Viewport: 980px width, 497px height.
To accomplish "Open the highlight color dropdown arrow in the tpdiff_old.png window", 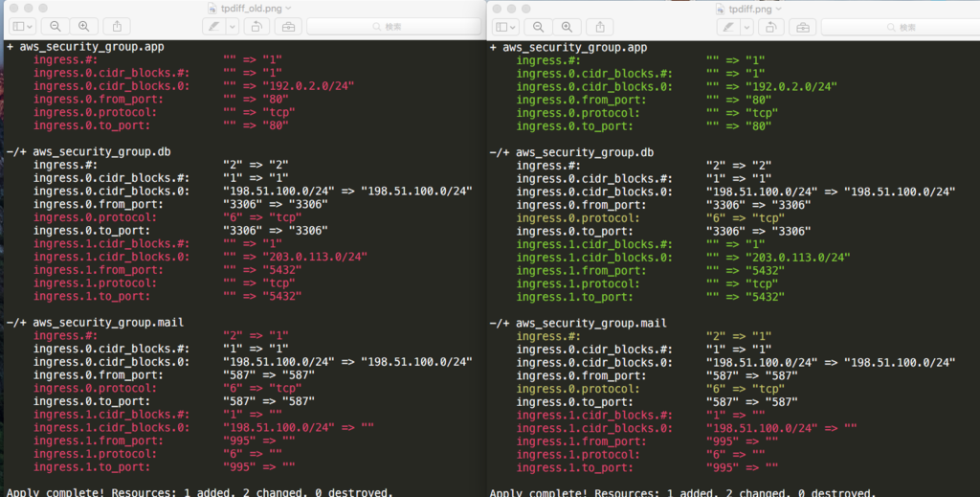I will (232, 26).
